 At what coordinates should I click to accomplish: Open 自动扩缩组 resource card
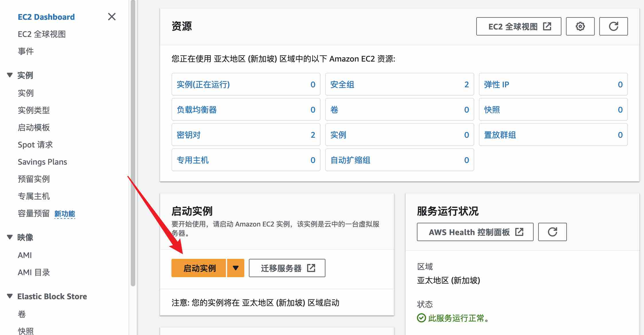tap(400, 160)
